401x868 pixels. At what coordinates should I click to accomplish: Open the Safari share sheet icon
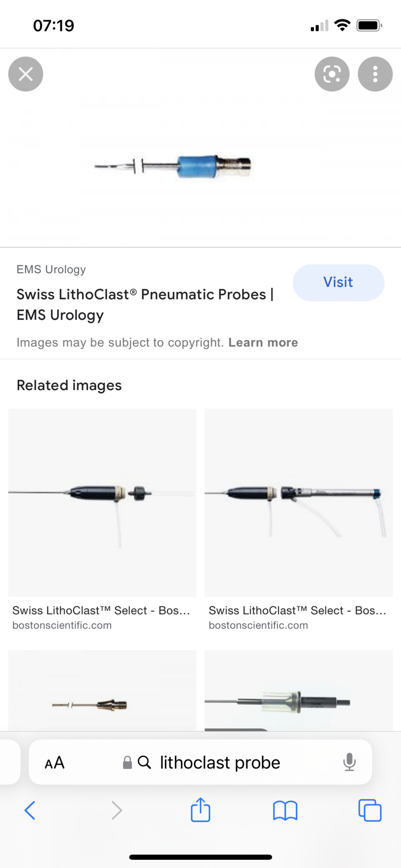point(200,810)
